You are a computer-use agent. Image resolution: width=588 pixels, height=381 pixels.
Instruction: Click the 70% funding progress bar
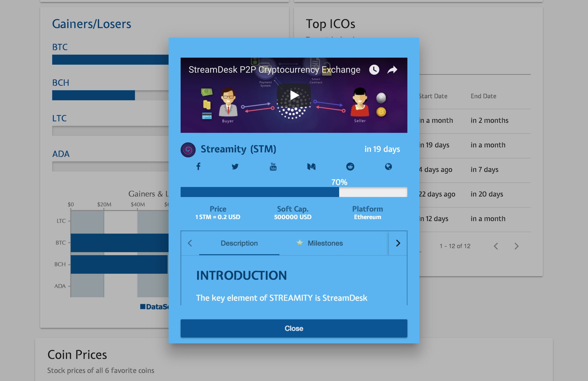(x=294, y=192)
